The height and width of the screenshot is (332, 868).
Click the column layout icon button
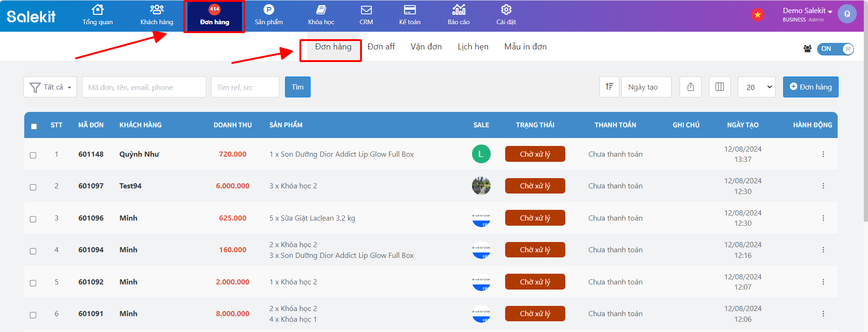tap(720, 87)
